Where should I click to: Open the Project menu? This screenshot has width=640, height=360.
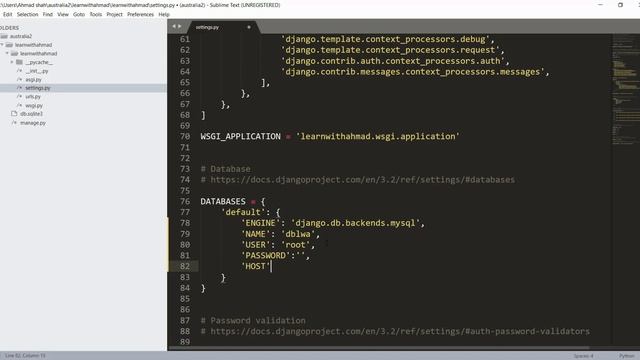click(114, 14)
